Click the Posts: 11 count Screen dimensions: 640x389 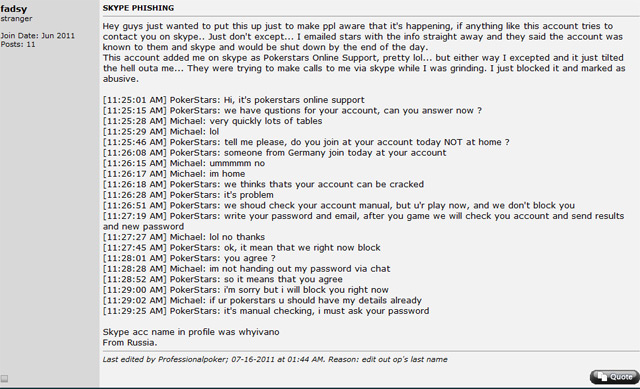(18, 44)
